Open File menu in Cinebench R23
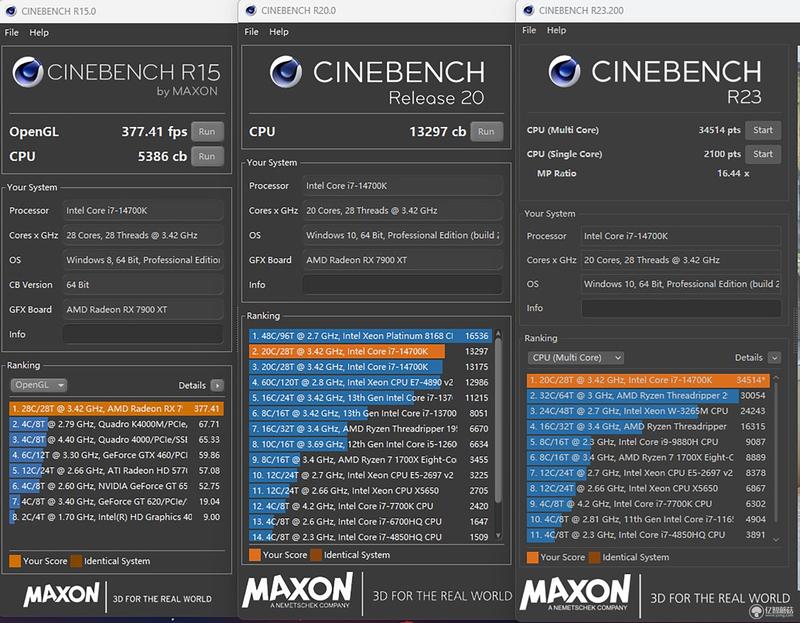 pyautogui.click(x=529, y=30)
